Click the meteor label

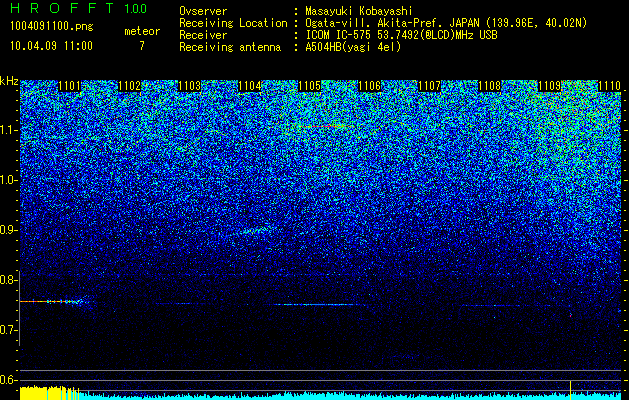coord(142,31)
